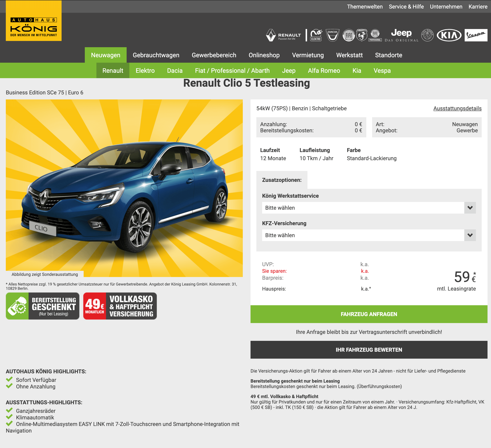Open Karriere link
This screenshot has height=448, width=491.
pos(478,7)
